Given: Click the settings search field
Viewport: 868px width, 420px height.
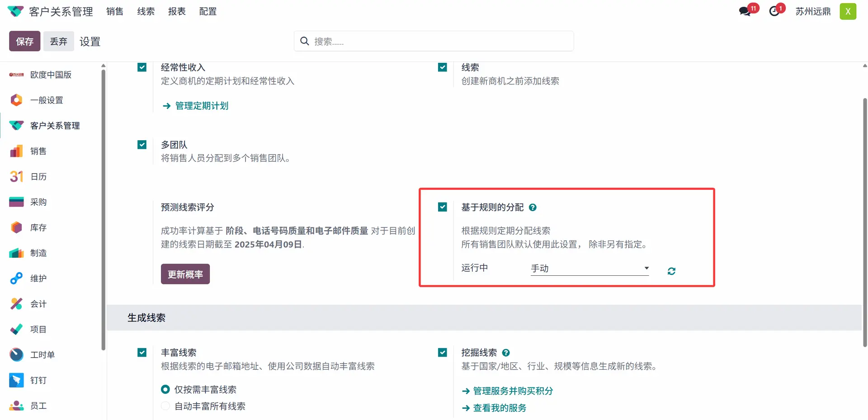Looking at the screenshot, I should pyautogui.click(x=434, y=41).
